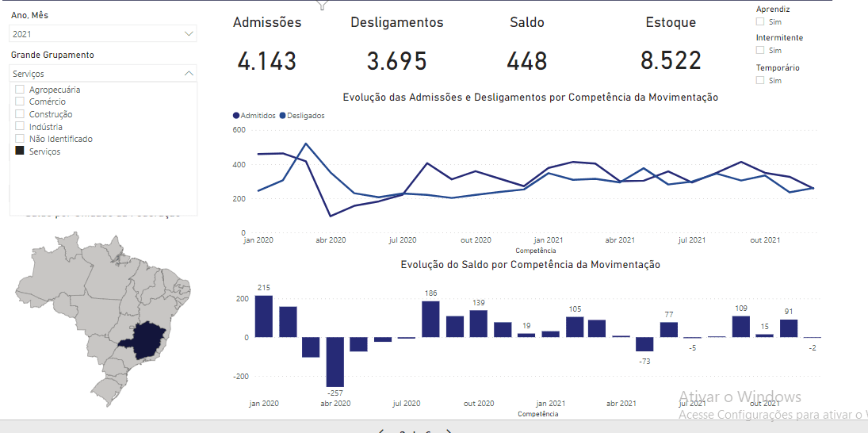Check the Temporário Sim filter
This screenshot has height=433, width=868.
pyautogui.click(x=760, y=80)
